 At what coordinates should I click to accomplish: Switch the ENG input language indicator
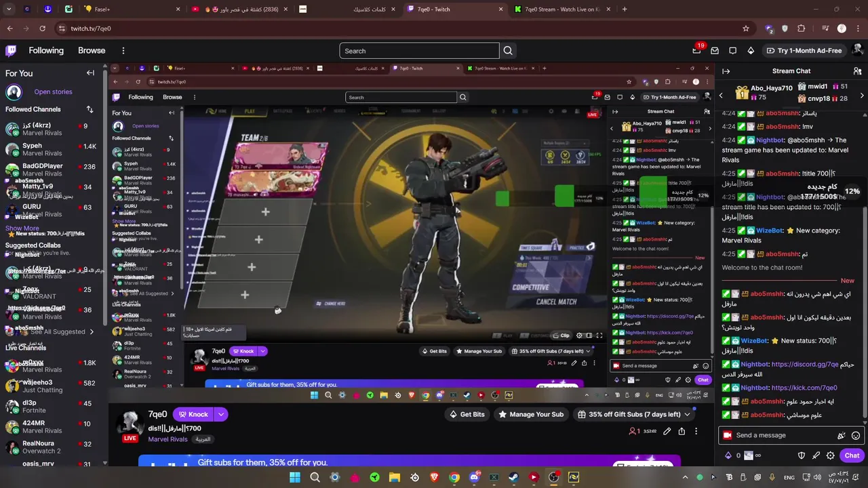pos(790,477)
